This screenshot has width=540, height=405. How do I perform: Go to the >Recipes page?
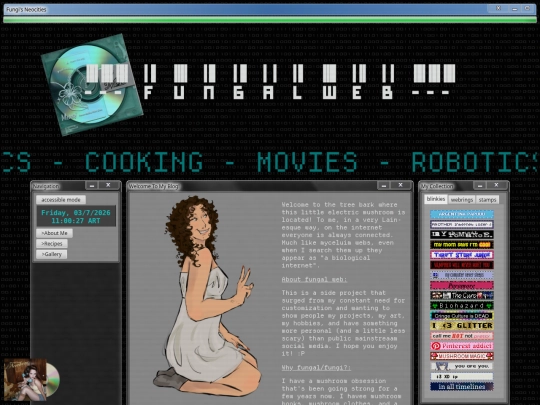click(52, 243)
